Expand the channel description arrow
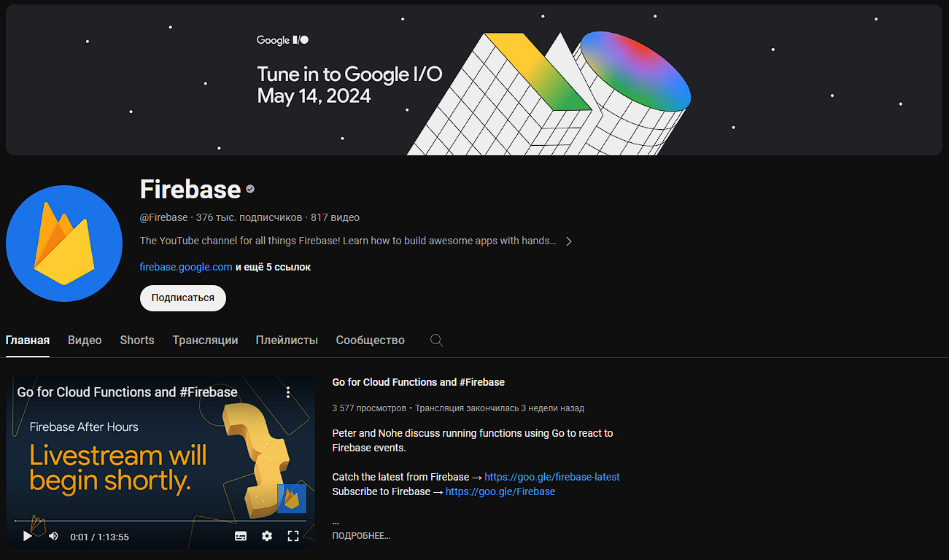 click(568, 241)
